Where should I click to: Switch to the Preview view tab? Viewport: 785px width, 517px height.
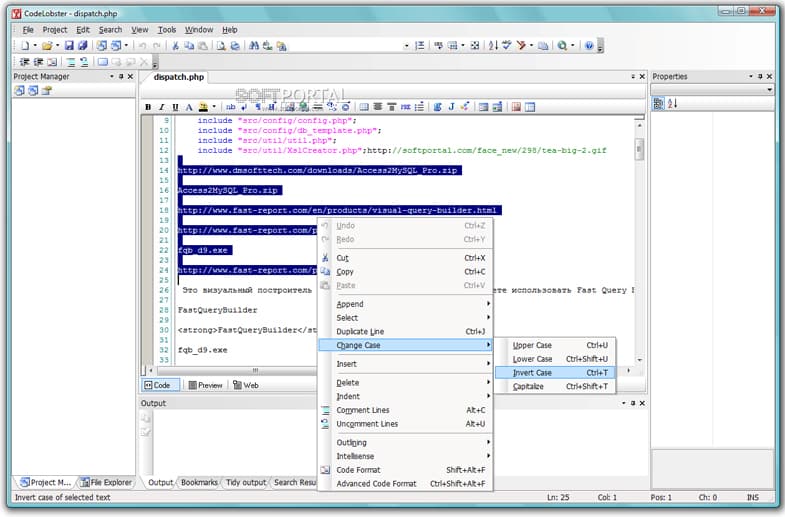[x=205, y=385]
